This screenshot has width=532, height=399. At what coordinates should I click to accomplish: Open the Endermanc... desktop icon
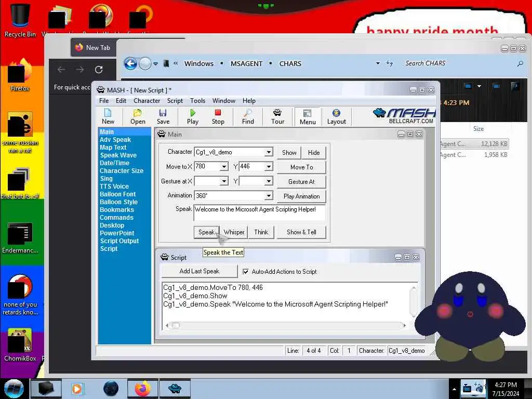[x=20, y=237]
